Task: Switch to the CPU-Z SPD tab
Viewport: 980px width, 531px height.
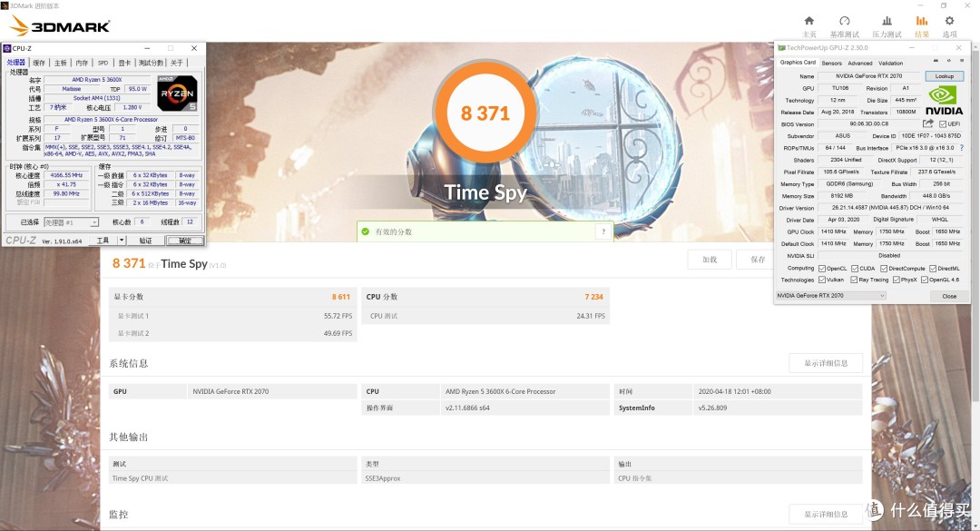Action: tap(103, 63)
